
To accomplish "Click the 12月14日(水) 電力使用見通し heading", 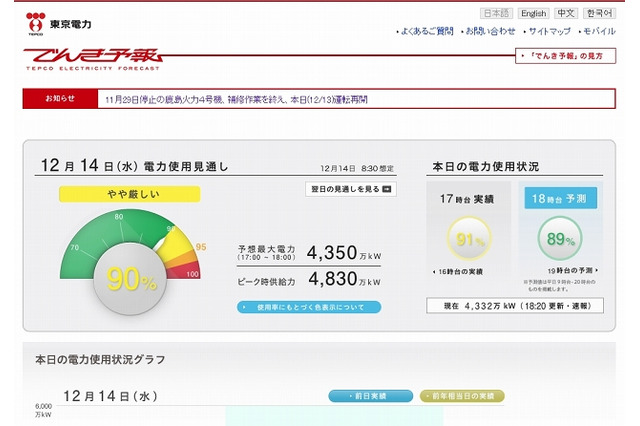I will click(134, 166).
